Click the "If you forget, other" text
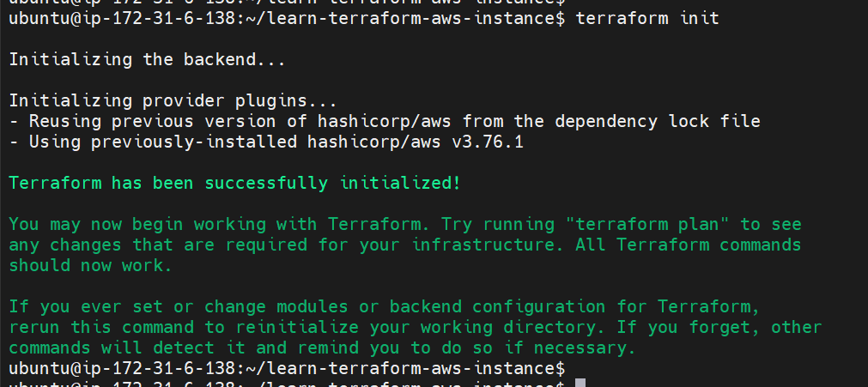 (x=719, y=328)
